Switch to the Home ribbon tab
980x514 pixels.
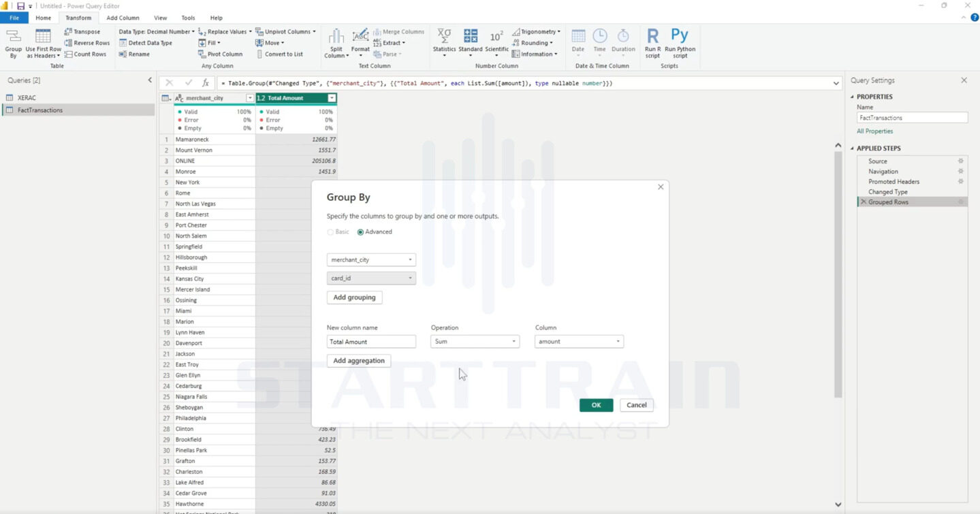coord(43,18)
